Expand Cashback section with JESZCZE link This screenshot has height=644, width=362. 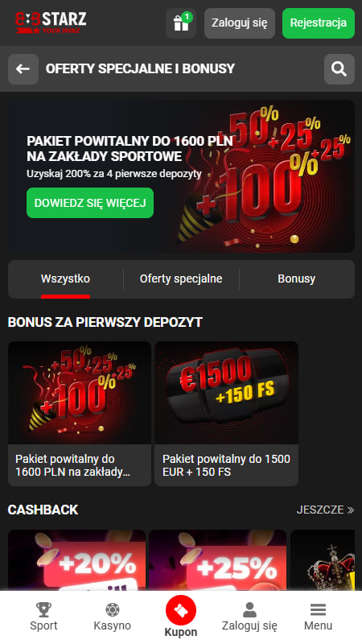tap(325, 510)
